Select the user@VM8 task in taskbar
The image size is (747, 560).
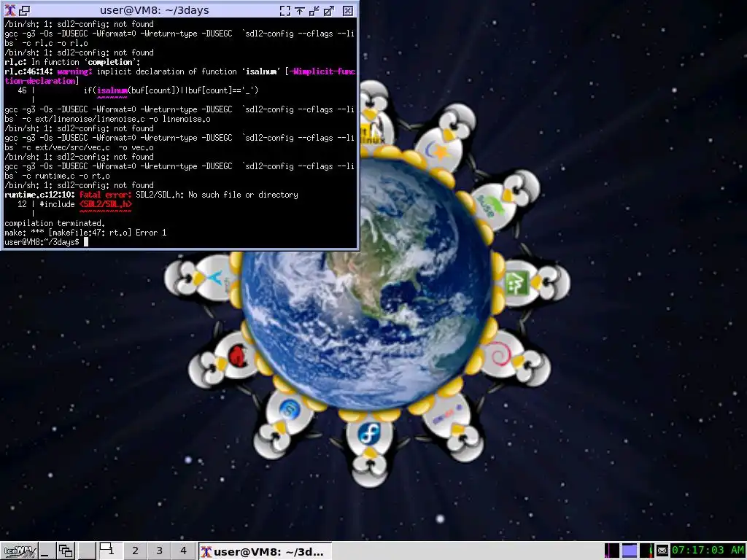(x=265, y=551)
